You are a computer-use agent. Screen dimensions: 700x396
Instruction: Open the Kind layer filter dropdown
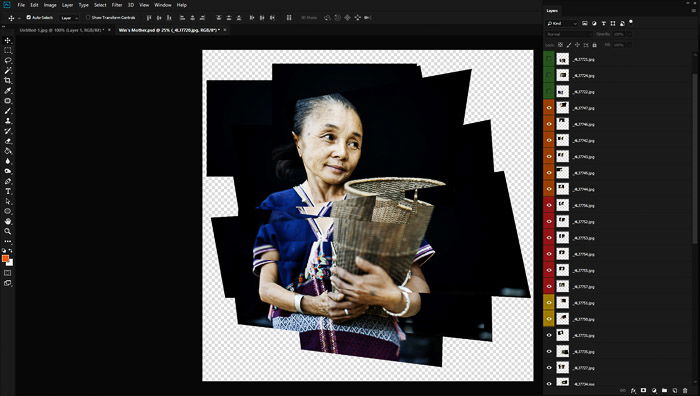(562, 23)
